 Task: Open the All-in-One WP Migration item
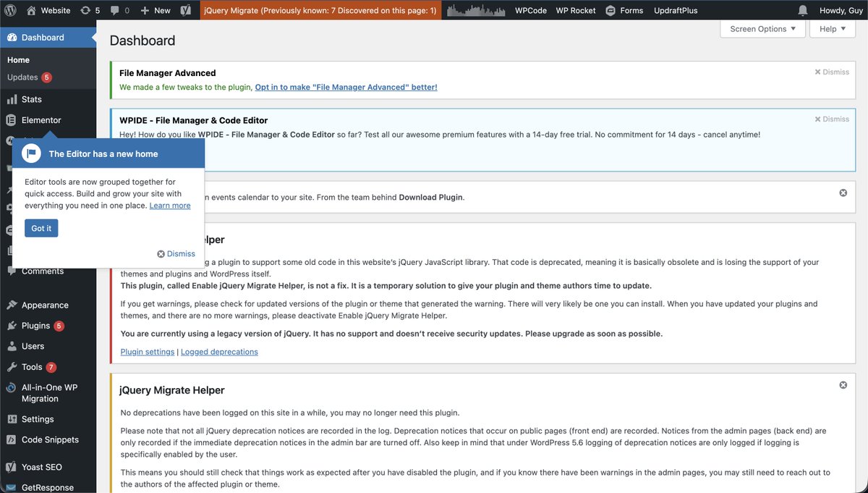[x=48, y=393]
